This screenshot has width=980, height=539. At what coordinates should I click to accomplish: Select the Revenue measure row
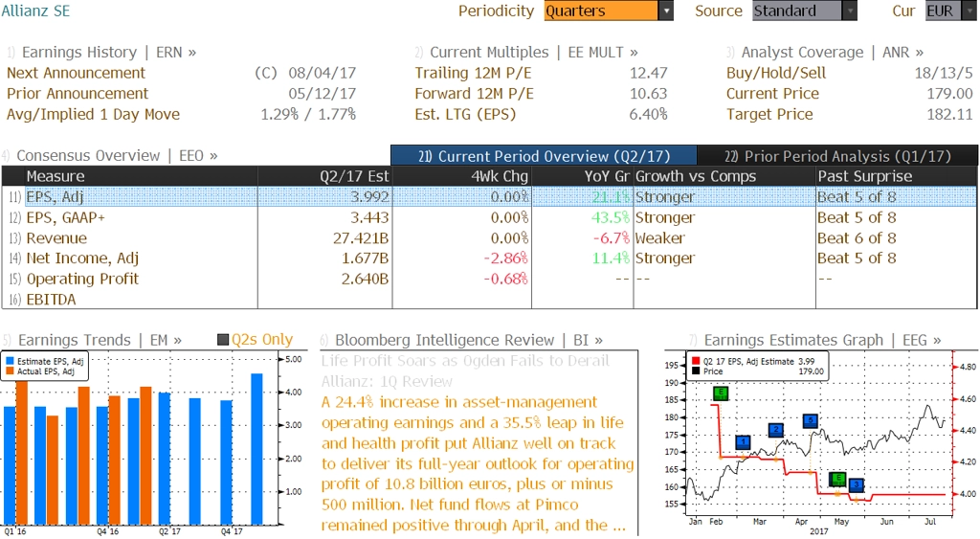point(489,238)
